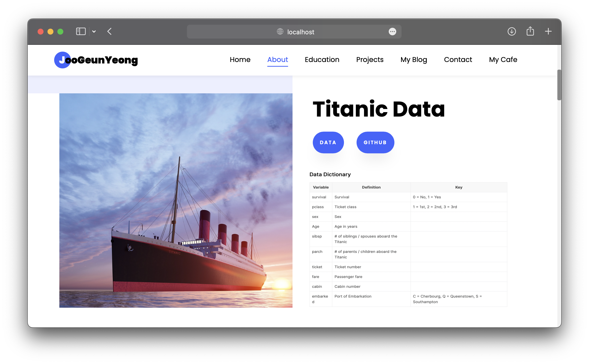Image resolution: width=589 pixels, height=364 pixels.
Task: Select the survival variable cell
Action: click(321, 197)
